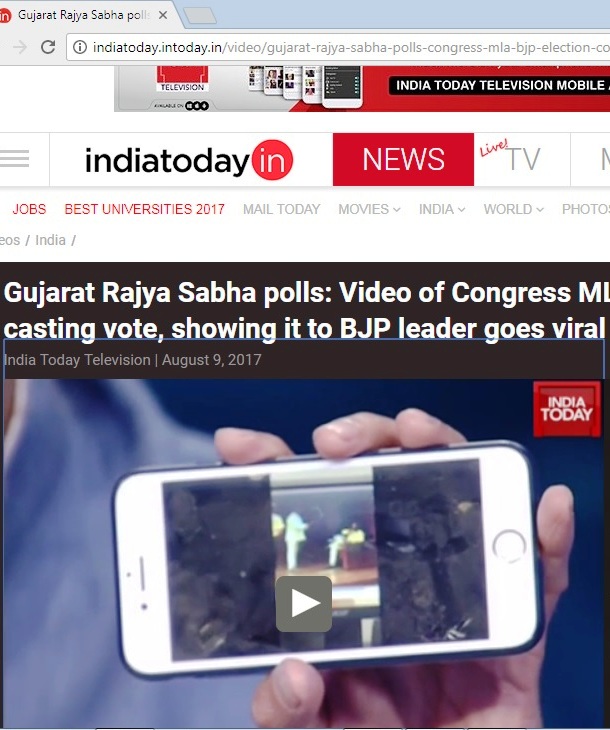Viewport: 610px width, 730px height.
Task: Click the browser reload icon
Action: click(48, 47)
